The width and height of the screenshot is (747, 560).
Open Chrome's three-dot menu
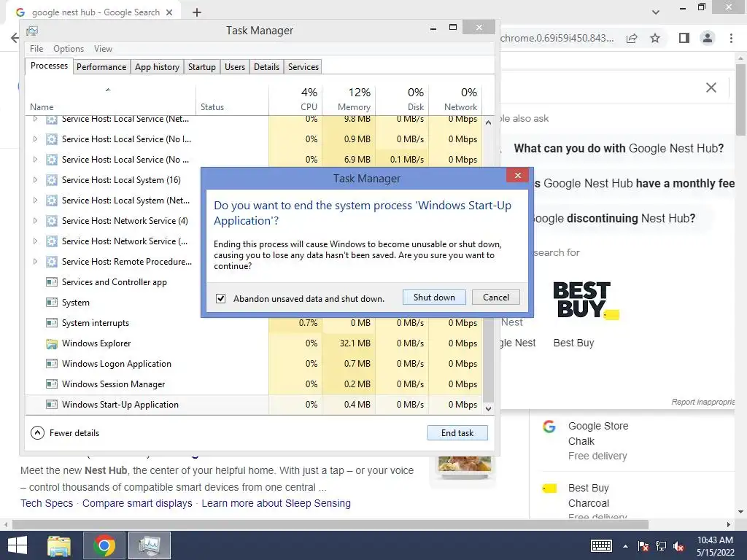[731, 38]
